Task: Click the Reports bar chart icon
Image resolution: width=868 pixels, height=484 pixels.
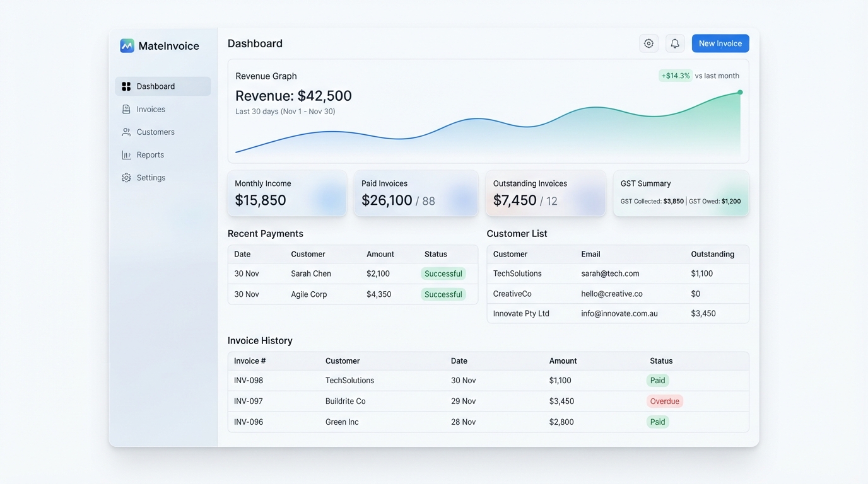Action: tap(126, 155)
